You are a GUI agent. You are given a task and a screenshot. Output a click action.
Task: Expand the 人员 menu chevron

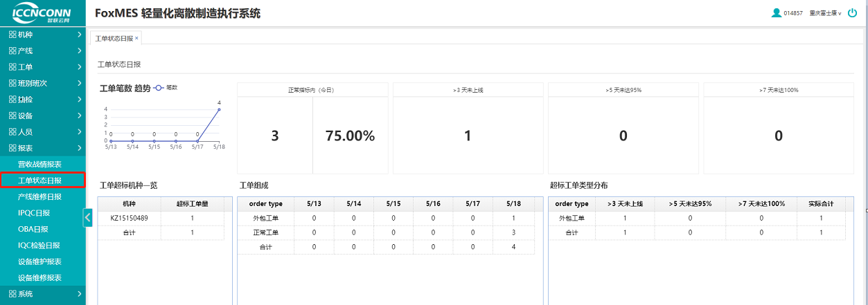[x=80, y=131]
